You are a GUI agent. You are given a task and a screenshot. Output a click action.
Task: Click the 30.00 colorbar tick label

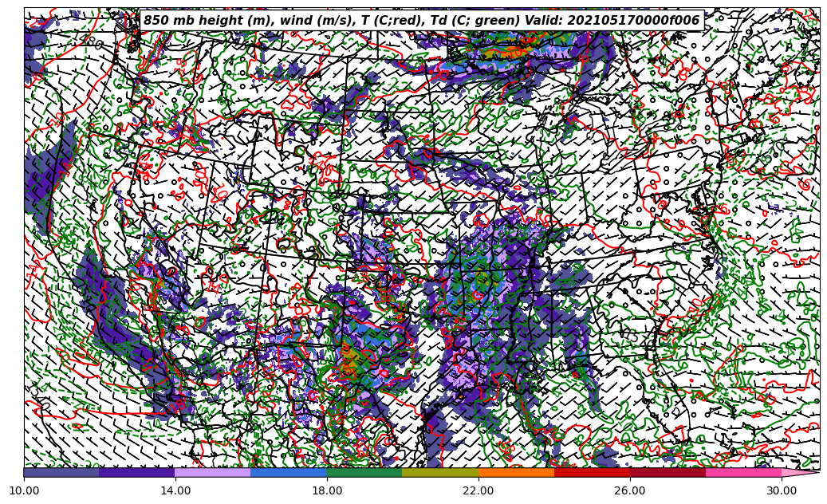click(782, 490)
